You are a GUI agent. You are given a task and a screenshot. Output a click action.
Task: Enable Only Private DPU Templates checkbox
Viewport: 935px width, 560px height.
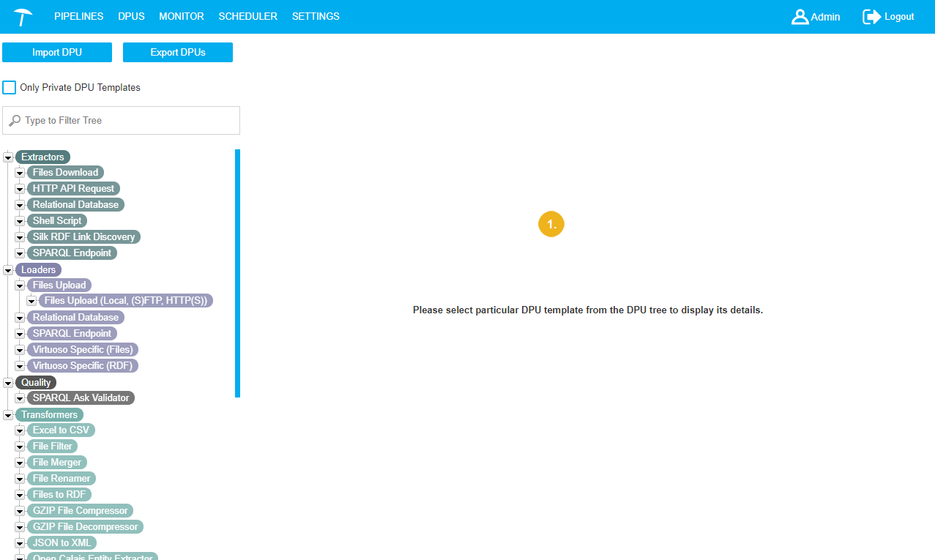pyautogui.click(x=10, y=88)
